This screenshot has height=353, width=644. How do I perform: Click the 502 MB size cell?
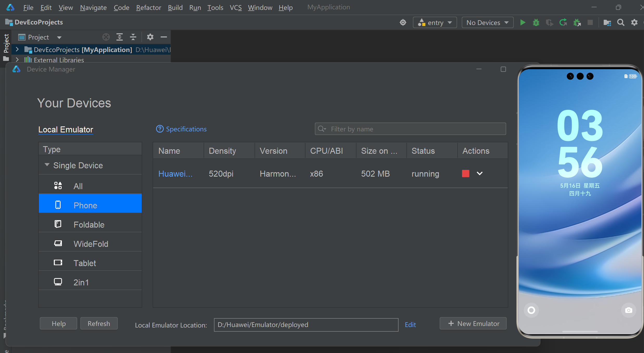coord(375,174)
